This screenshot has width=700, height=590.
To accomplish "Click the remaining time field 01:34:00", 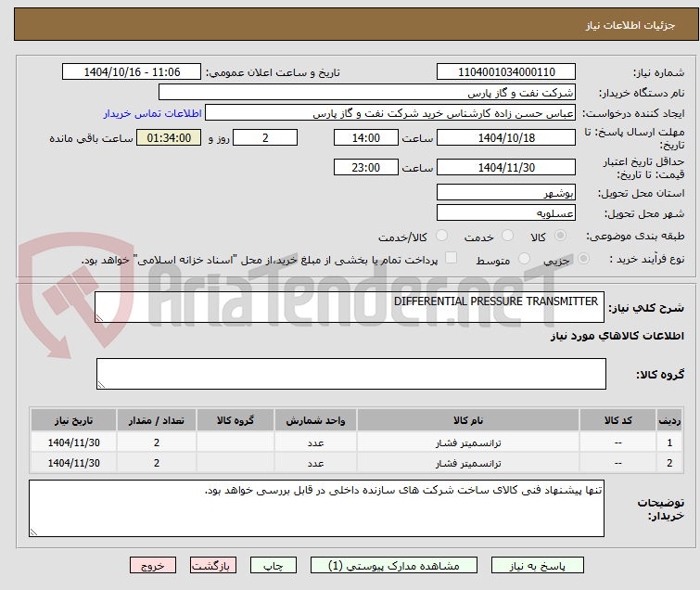I will [169, 137].
